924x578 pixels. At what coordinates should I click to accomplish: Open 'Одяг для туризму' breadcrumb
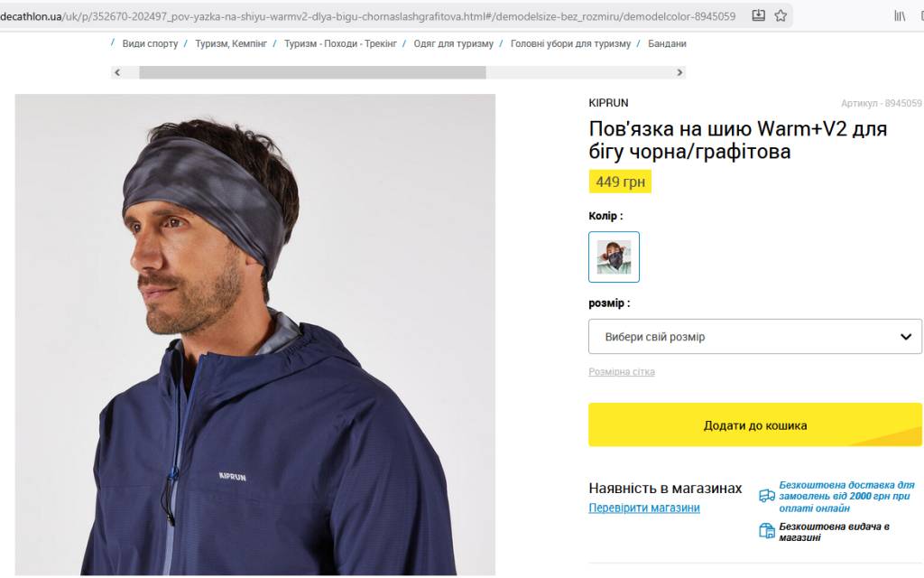pyautogui.click(x=453, y=43)
